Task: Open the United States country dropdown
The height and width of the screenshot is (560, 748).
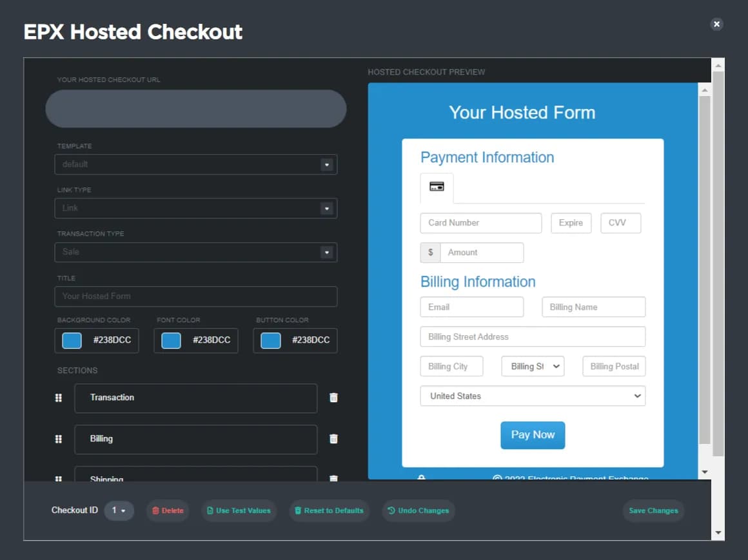Action: pyautogui.click(x=533, y=396)
